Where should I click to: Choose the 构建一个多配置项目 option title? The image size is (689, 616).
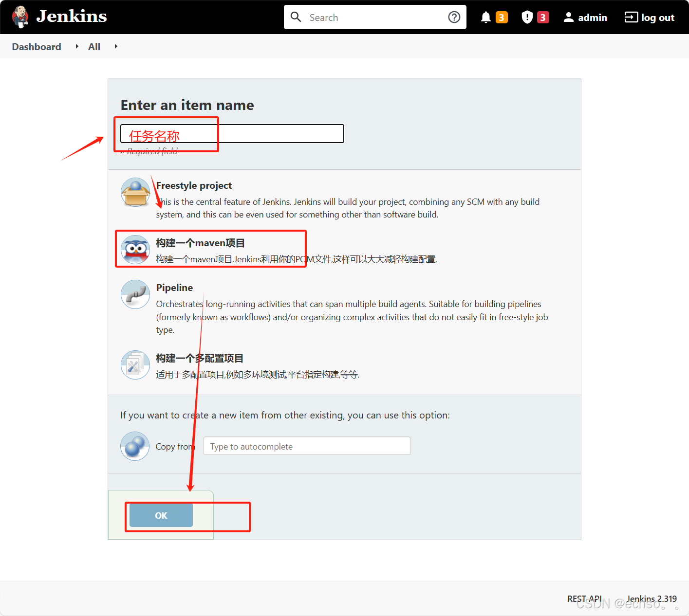pyautogui.click(x=200, y=358)
